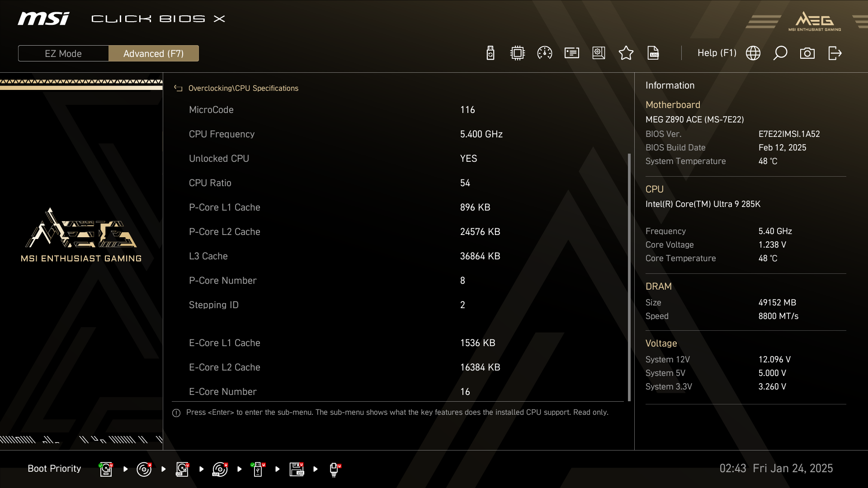
Task: Select the P-Core L2 Cache row
Action: 398,232
